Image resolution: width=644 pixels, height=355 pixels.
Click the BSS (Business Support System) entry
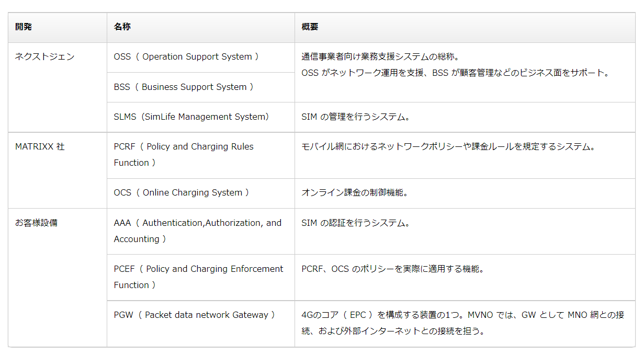pyautogui.click(x=184, y=87)
